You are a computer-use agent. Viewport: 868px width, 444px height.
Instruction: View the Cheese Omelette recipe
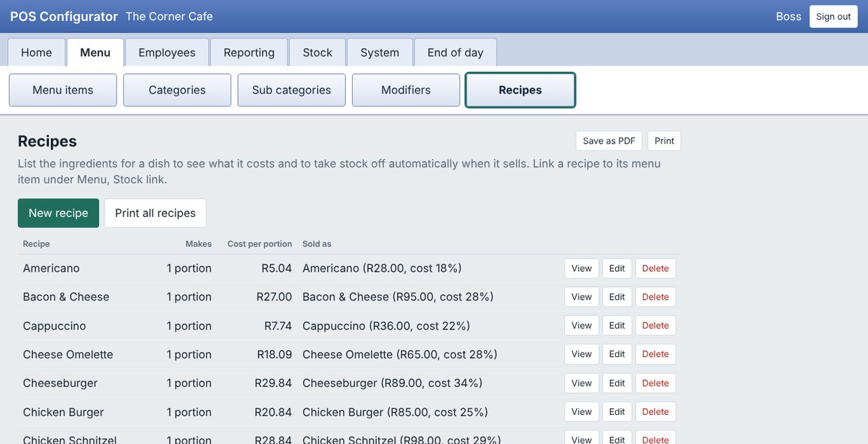pos(582,354)
